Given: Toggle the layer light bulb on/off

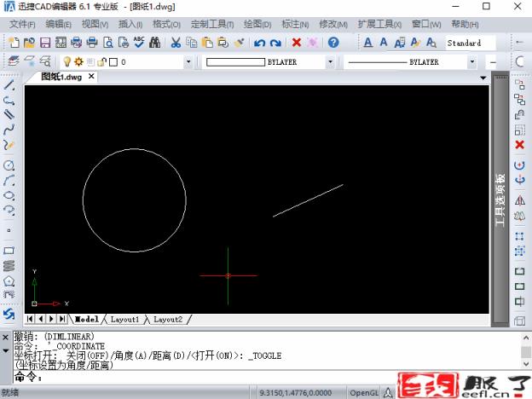Looking at the screenshot, I should click(x=66, y=62).
